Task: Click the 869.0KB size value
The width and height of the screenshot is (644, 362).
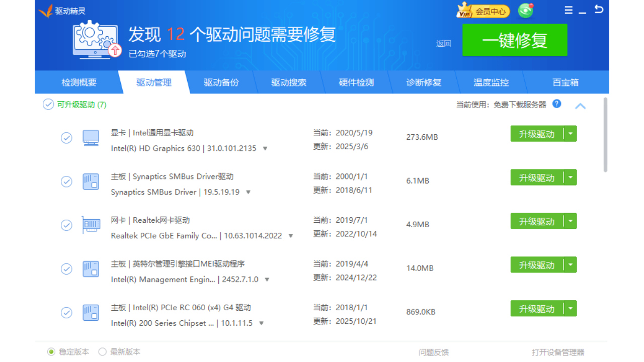Action: click(x=421, y=312)
